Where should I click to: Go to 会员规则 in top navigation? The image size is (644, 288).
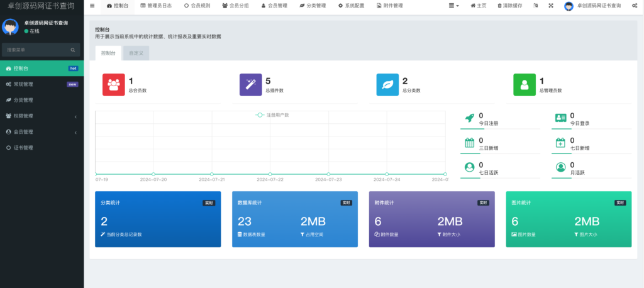pos(196,6)
